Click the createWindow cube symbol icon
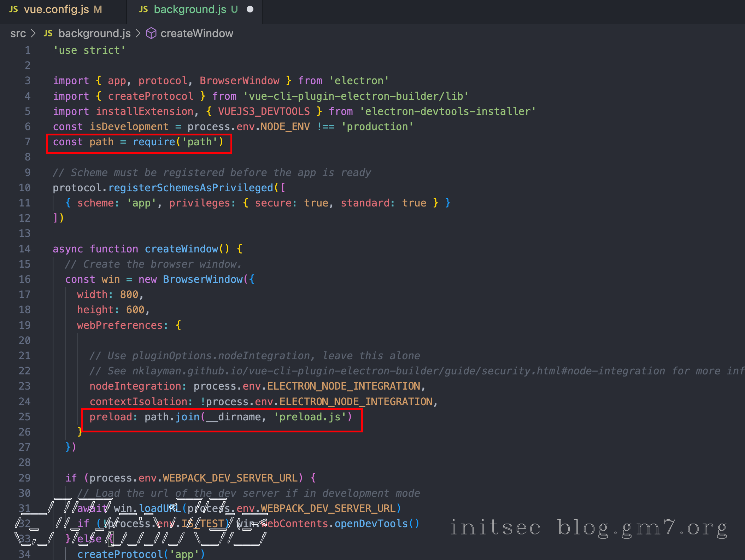Screen dimensions: 745x560 [151, 34]
